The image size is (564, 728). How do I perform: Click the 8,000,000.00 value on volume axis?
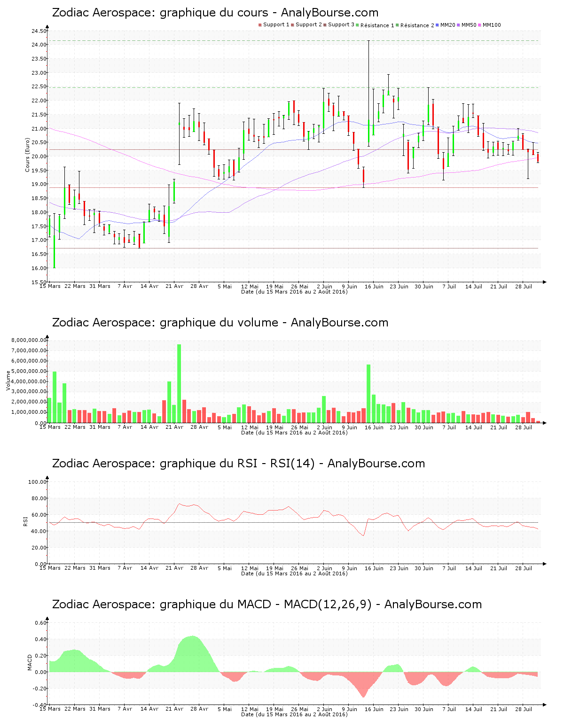30,340
